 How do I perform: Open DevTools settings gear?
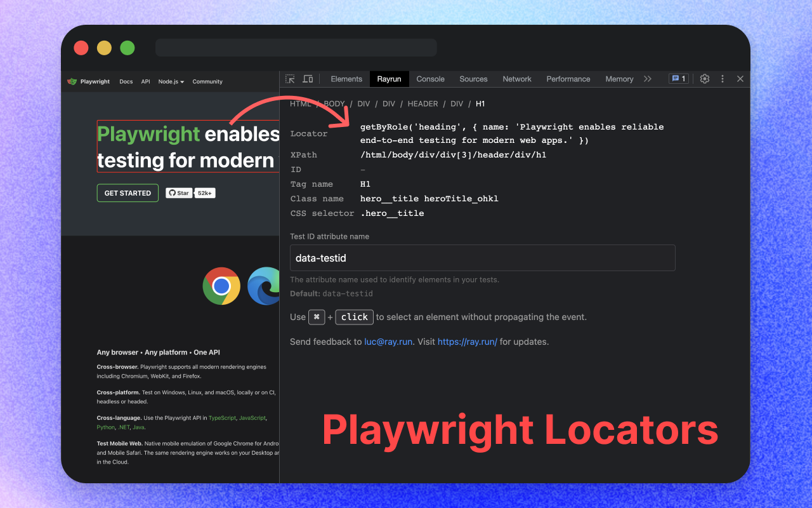coord(705,79)
